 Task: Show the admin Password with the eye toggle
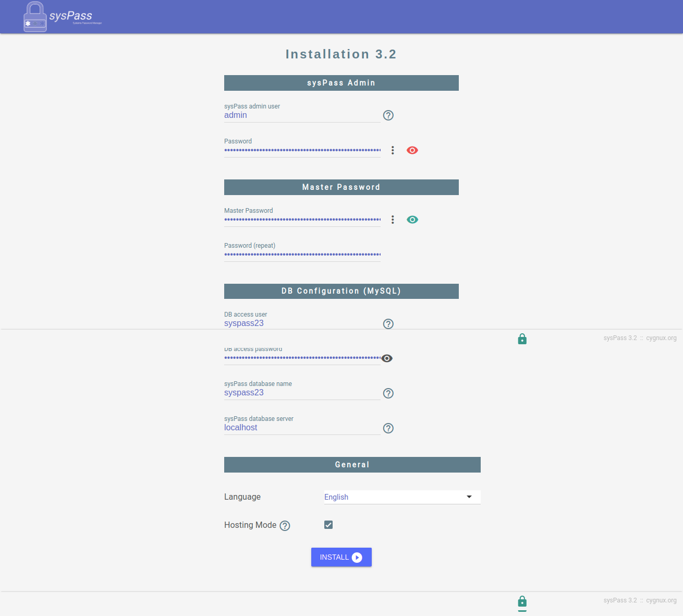[412, 150]
